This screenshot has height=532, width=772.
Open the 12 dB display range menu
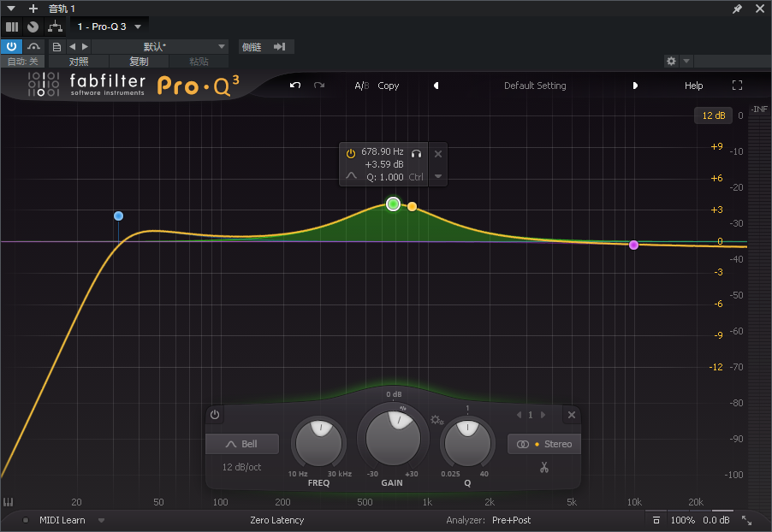point(713,115)
